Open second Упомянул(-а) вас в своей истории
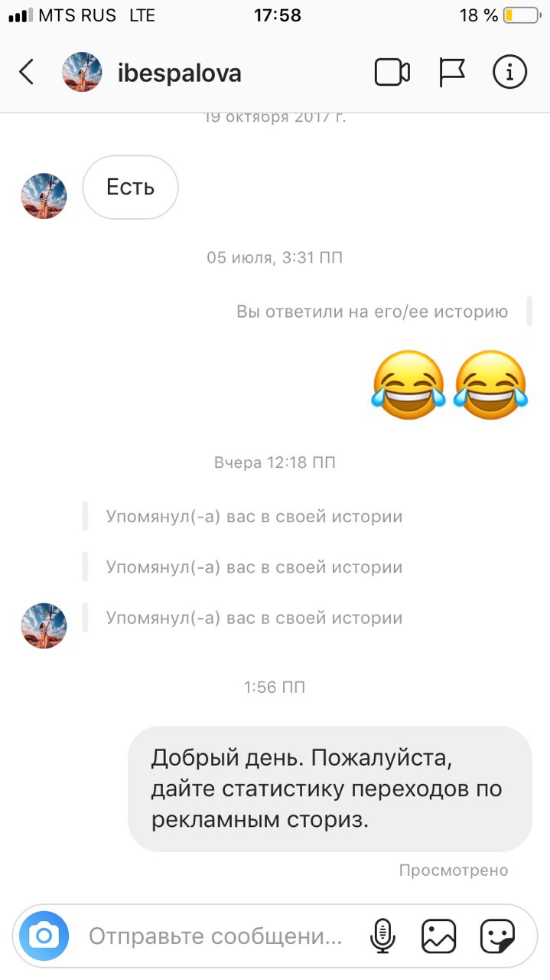The image size is (550, 980). pos(254,567)
